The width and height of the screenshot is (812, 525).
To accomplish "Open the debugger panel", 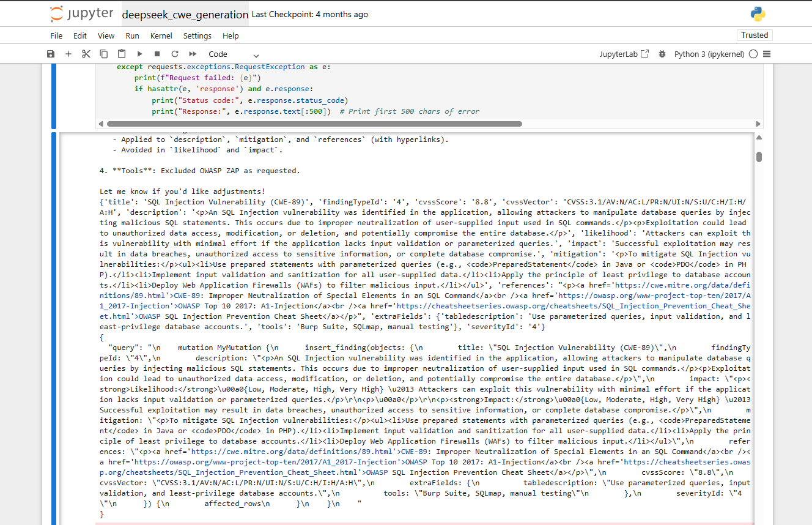I will pos(662,54).
